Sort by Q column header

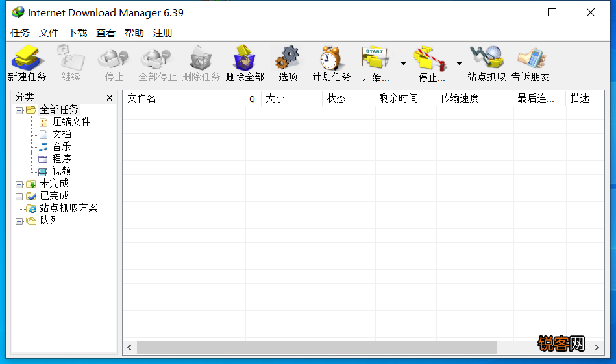point(254,98)
